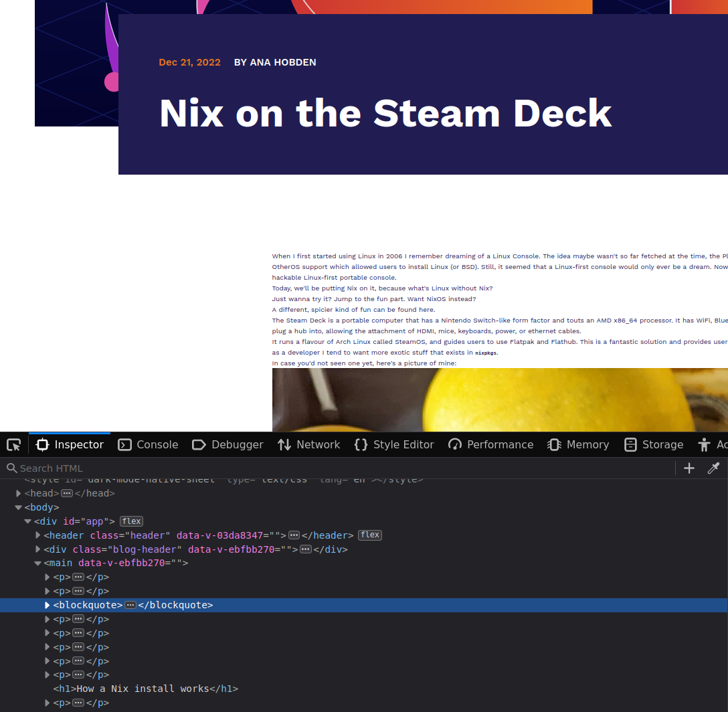The height and width of the screenshot is (712, 728).
Task: Activate the eyedropper color picker
Action: [713, 468]
